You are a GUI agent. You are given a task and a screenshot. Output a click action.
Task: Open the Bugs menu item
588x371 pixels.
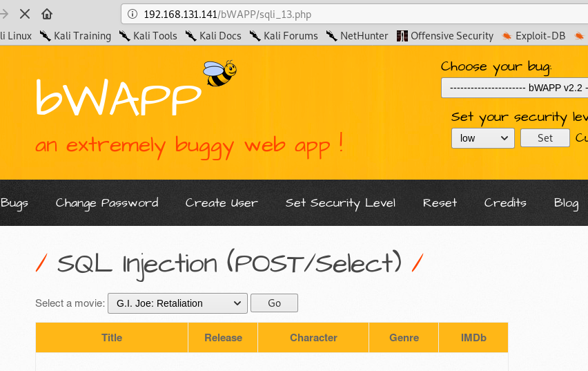14,203
